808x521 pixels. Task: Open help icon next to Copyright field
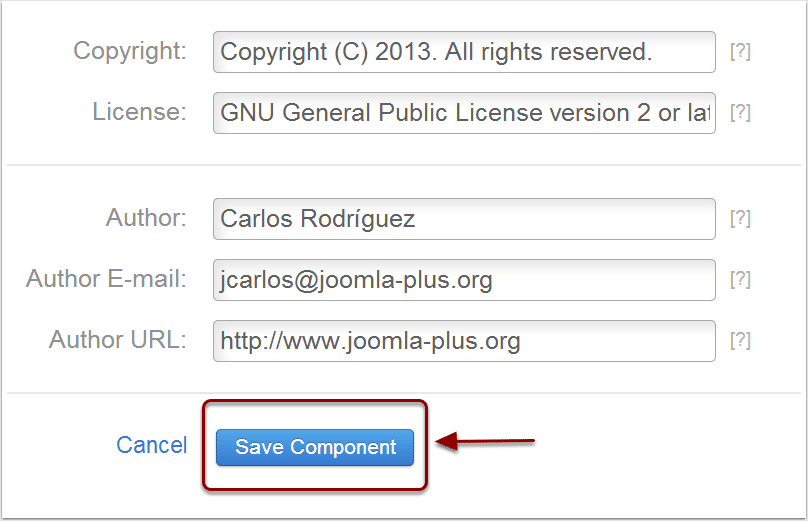click(740, 52)
